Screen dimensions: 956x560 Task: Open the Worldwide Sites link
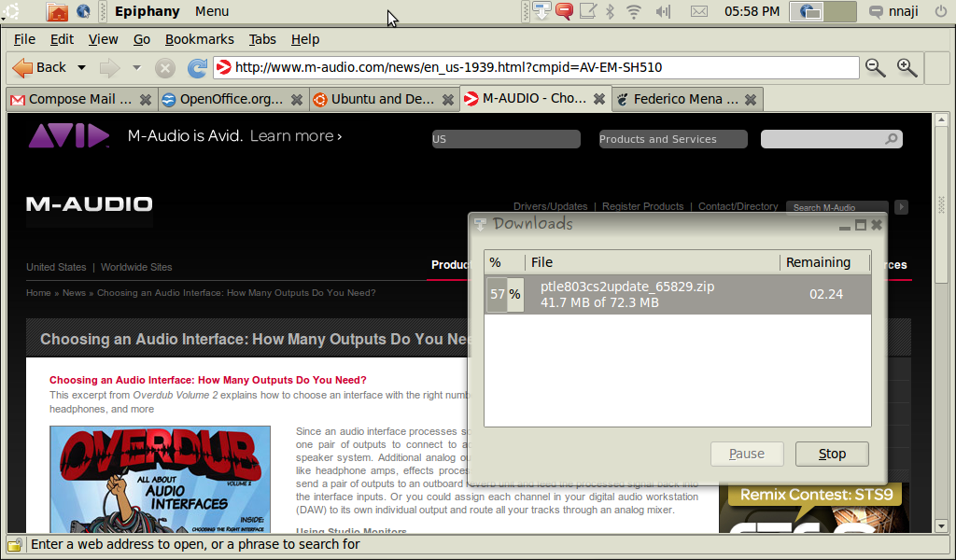coord(136,267)
